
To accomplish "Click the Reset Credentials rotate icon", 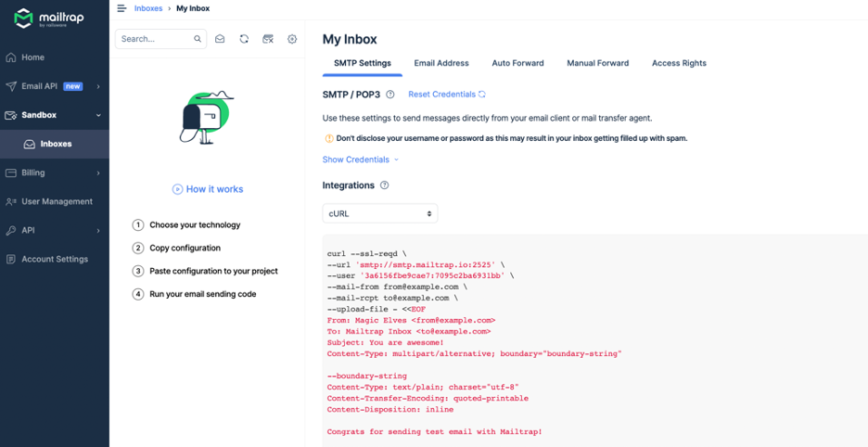I will coord(482,95).
